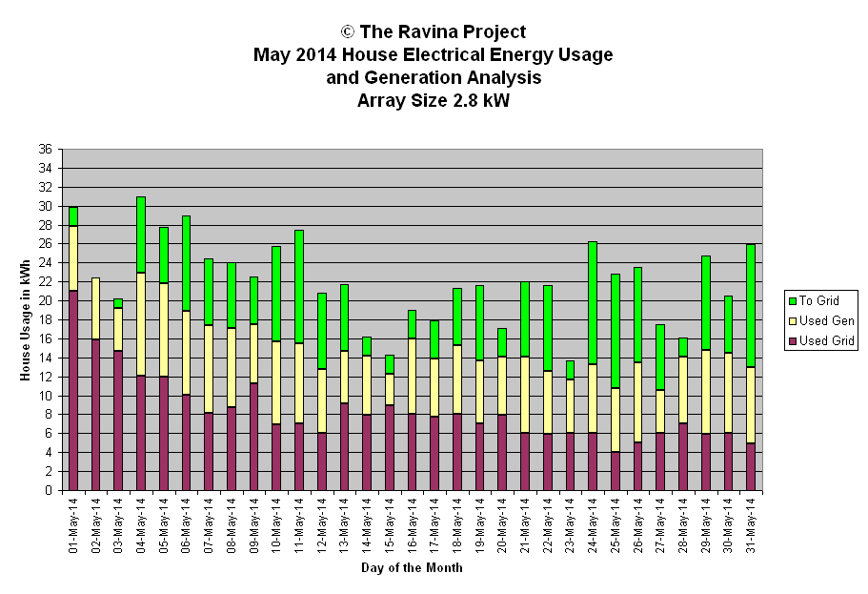Viewport: 868px width, 594px height.
Task: Select the green To Grid segment of 18-May-14 bar
Action: coord(456,317)
